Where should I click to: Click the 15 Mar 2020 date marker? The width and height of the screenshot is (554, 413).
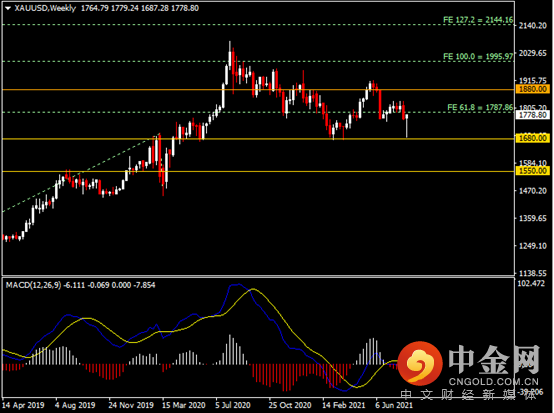pyautogui.click(x=184, y=405)
